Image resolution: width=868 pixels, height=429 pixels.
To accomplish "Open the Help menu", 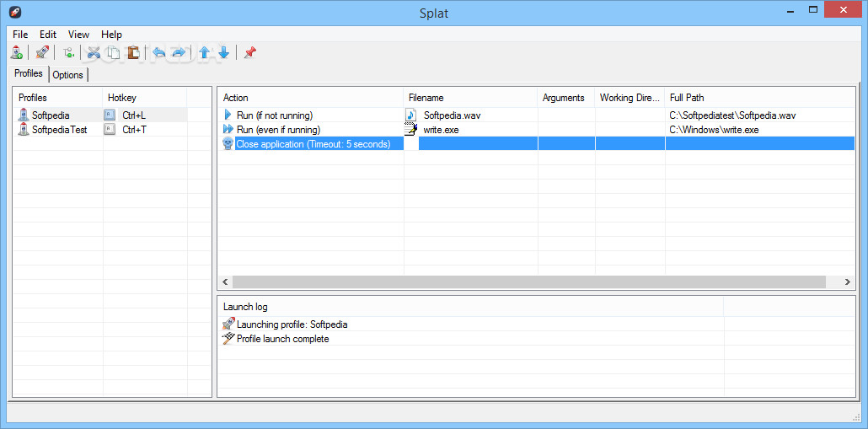I will pyautogui.click(x=111, y=35).
